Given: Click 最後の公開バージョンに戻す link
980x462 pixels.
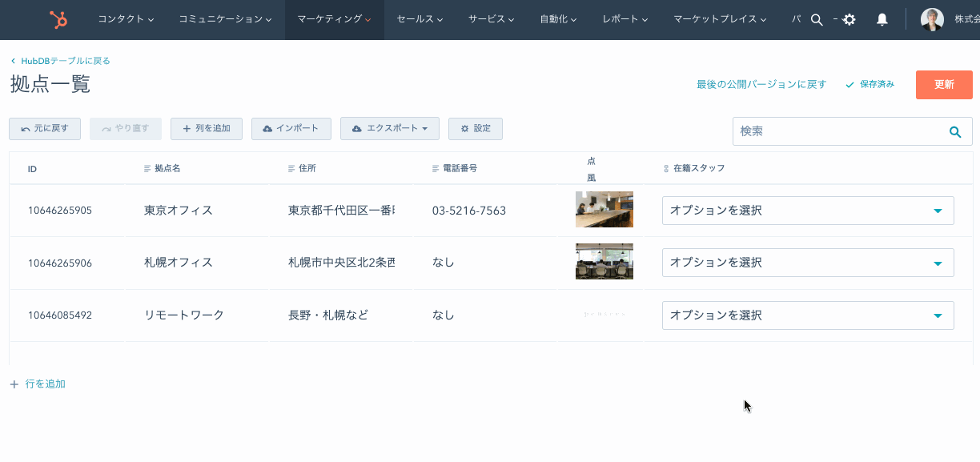Looking at the screenshot, I should tap(761, 85).
